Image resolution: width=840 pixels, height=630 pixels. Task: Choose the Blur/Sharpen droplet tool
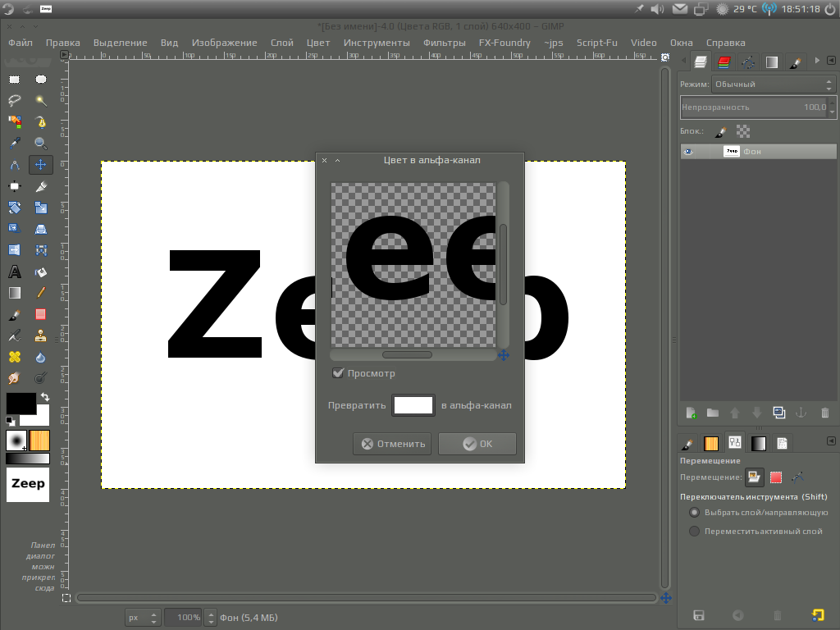click(41, 358)
